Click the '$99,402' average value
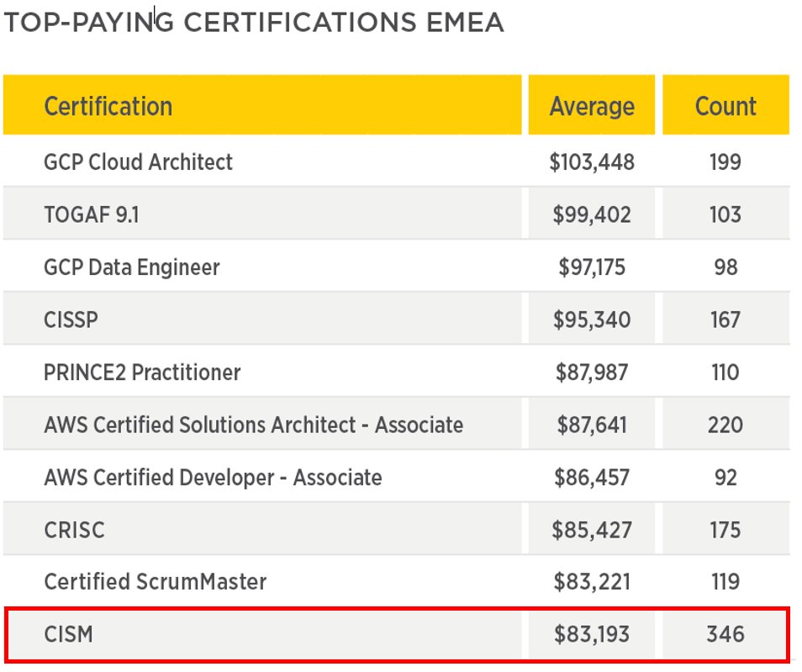802x672 pixels. pos(592,214)
